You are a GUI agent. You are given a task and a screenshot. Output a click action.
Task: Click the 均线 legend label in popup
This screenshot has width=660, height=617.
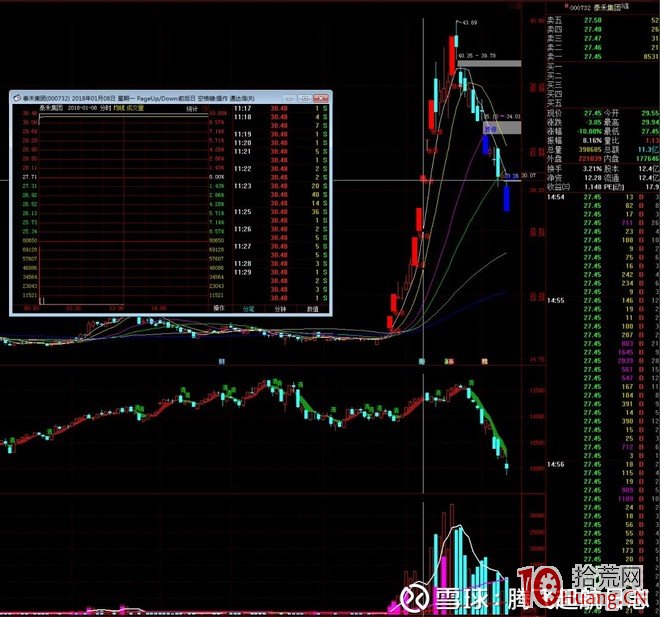(x=119, y=108)
